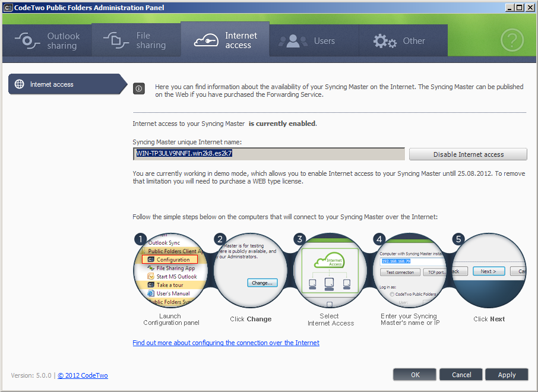Click the Syncing Master Internet name field

[269, 154]
